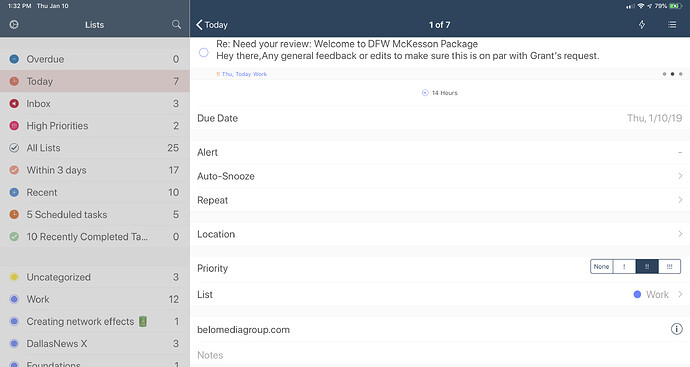The width and height of the screenshot is (690, 367).
Task: Tap the battery status indicator
Action: pos(675,6)
